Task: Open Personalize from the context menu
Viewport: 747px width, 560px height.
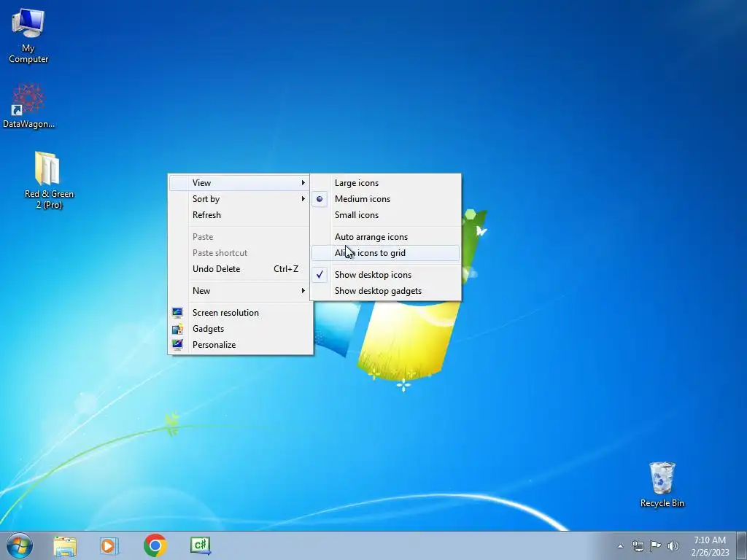Action: tap(240, 345)
